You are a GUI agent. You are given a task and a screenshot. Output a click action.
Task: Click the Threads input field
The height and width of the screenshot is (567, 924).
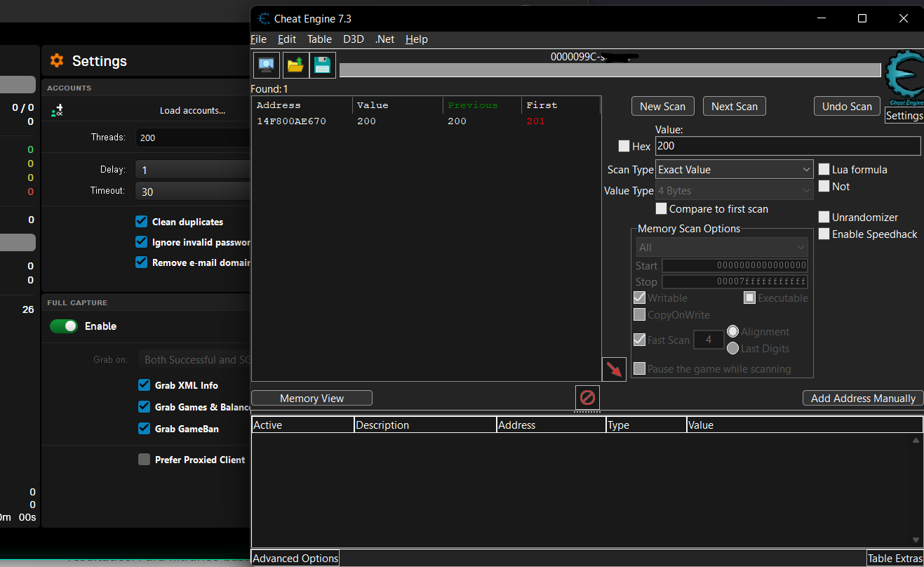[193, 138]
